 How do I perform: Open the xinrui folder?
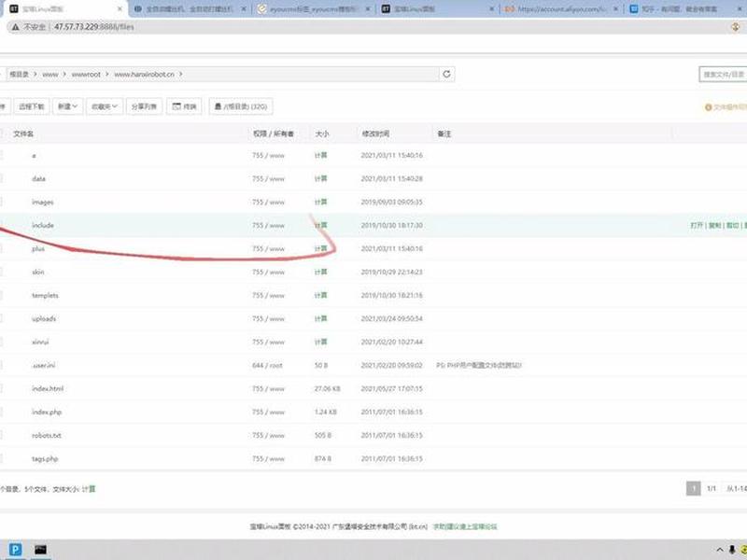click(40, 342)
